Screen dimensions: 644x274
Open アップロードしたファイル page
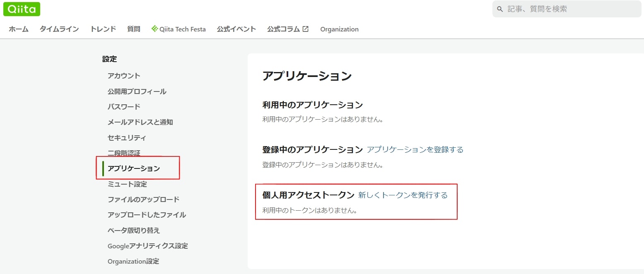click(x=147, y=215)
